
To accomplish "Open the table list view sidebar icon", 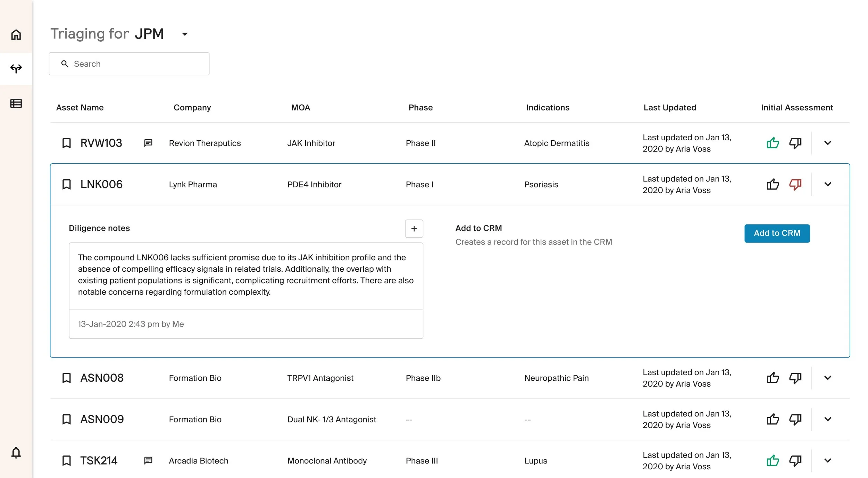I will 16,104.
